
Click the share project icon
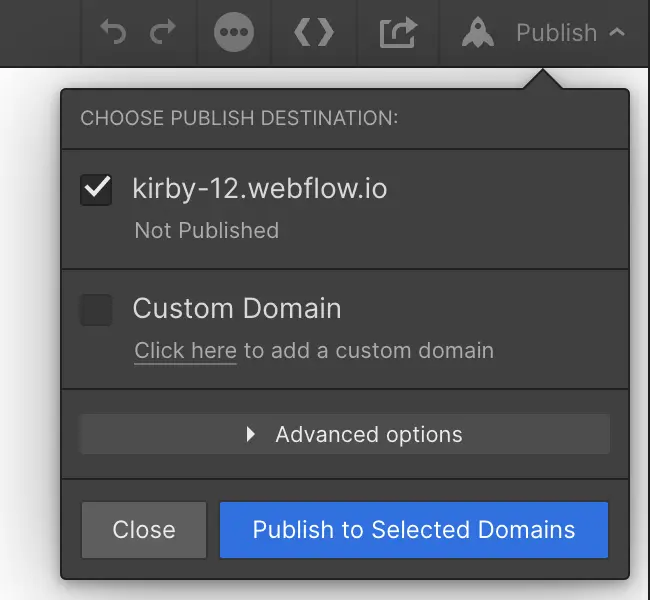(x=398, y=32)
